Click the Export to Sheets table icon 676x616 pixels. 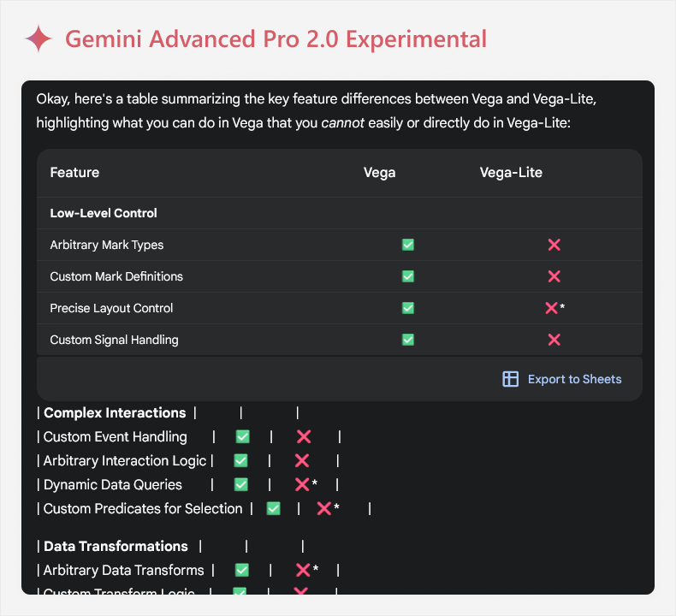(x=511, y=379)
